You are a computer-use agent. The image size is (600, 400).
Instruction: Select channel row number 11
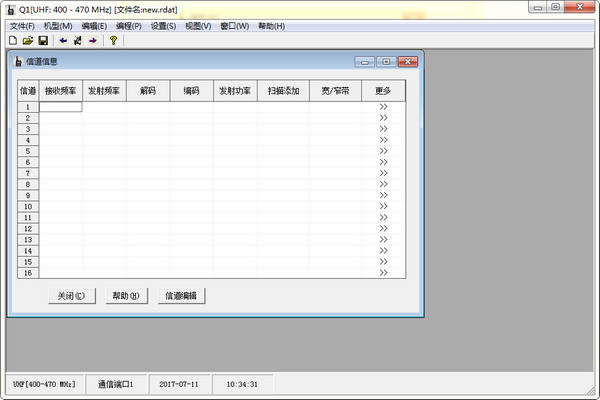[x=28, y=218]
